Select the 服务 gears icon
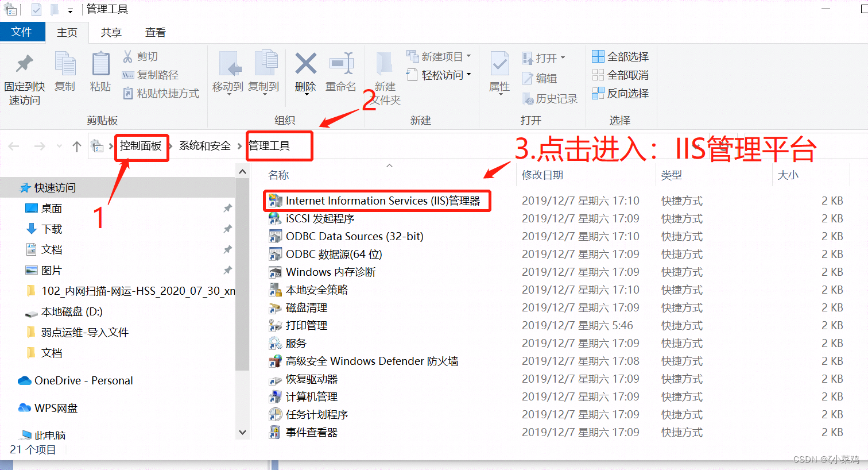868x470 pixels. [276, 343]
